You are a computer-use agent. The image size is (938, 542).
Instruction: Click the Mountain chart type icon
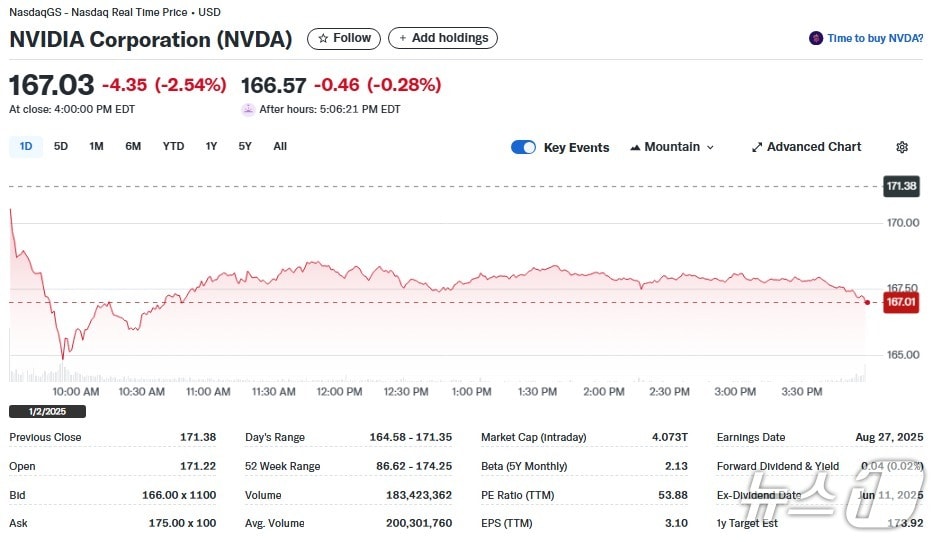(x=635, y=147)
